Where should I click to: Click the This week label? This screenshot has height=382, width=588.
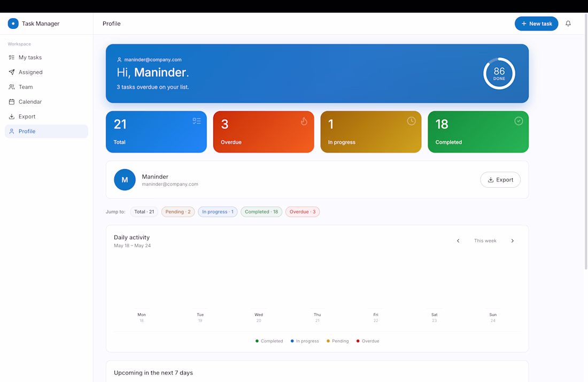(485, 241)
